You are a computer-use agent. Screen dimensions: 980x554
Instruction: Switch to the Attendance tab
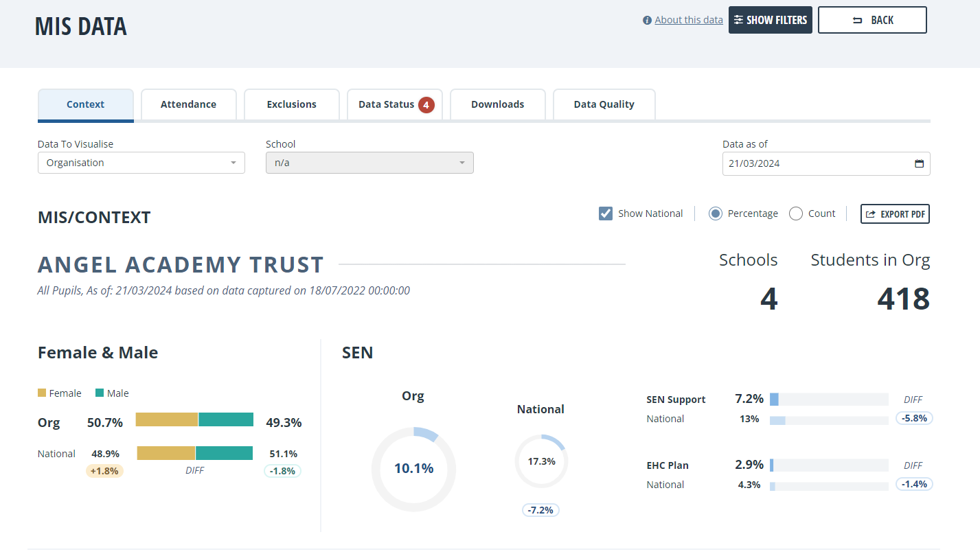188,105
